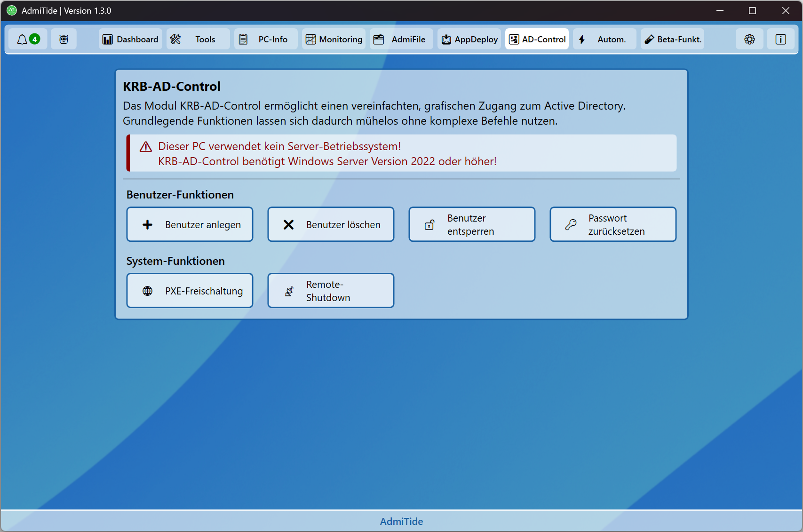Click Passwort zurücksetzen button
This screenshot has width=803, height=532.
(x=613, y=224)
